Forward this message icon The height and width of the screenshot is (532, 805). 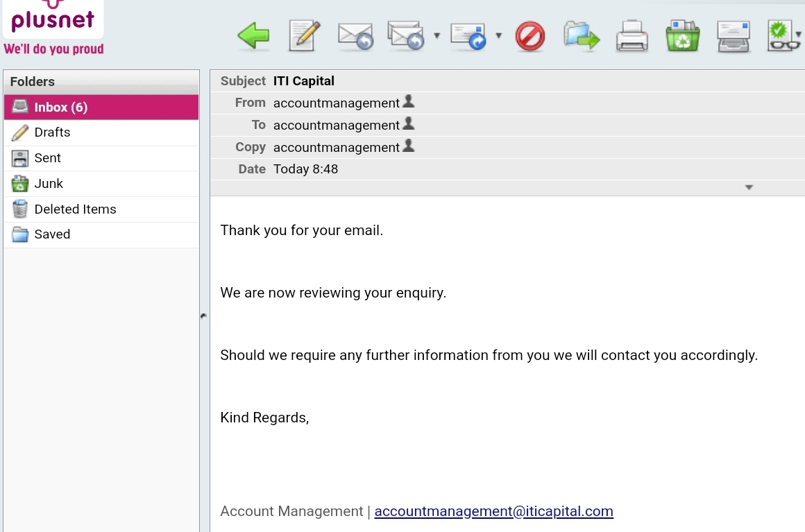468,36
